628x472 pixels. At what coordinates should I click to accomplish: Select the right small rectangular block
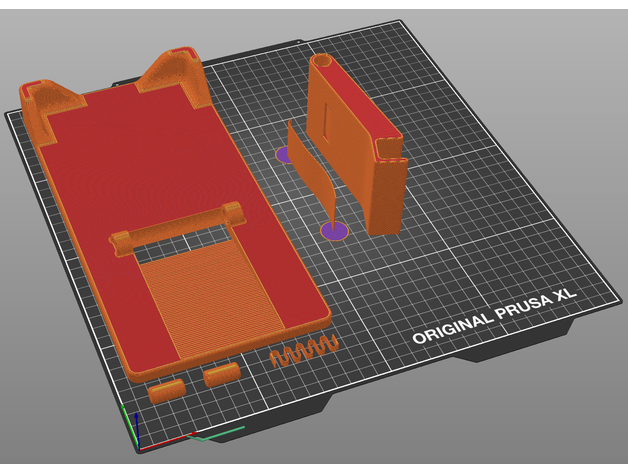(x=221, y=375)
